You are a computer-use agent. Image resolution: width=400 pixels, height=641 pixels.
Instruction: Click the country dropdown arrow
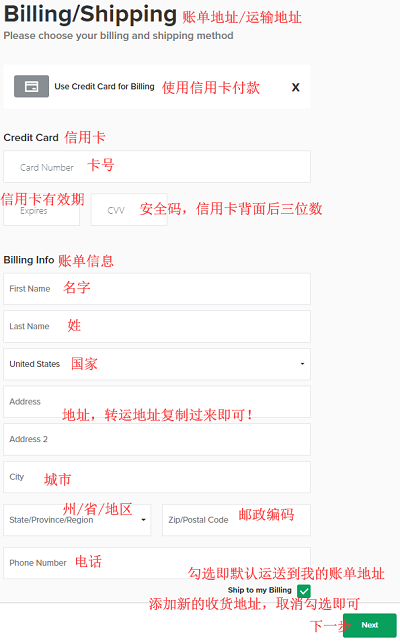[302, 364]
